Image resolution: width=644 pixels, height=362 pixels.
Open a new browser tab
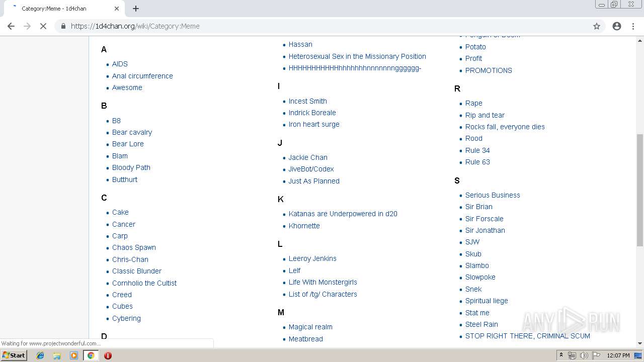pos(136,9)
